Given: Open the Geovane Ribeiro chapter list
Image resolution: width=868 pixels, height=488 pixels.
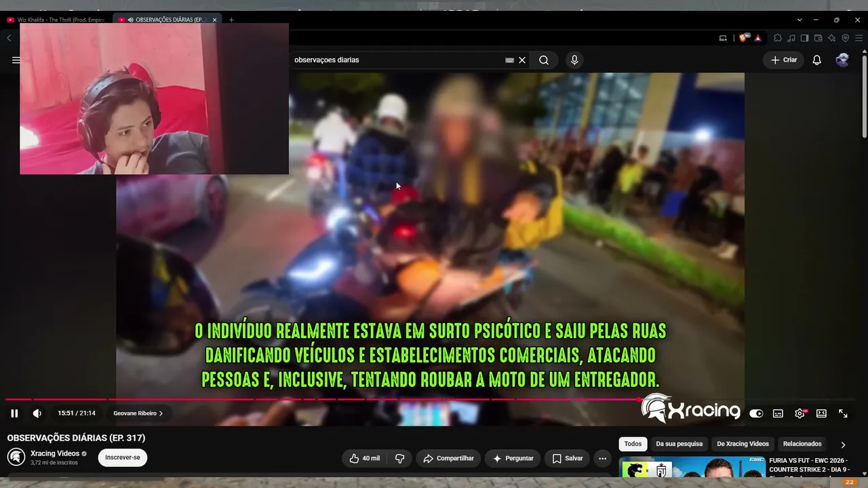Looking at the screenshot, I should [x=138, y=413].
